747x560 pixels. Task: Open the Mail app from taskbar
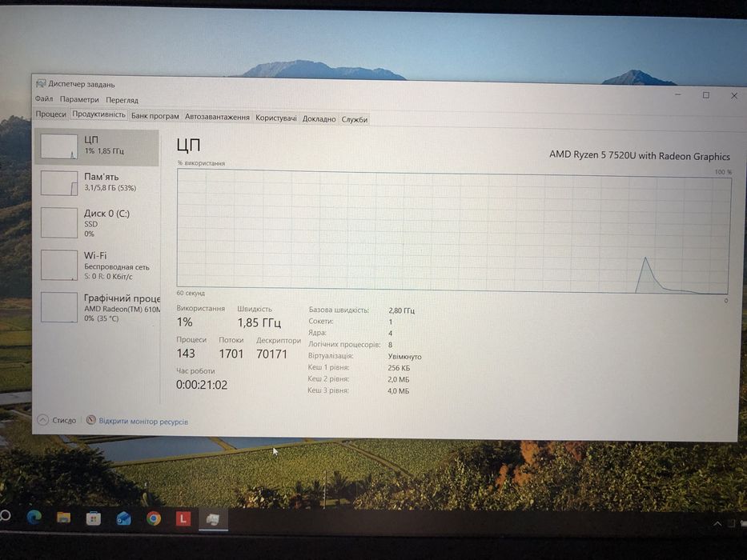pyautogui.click(x=123, y=518)
